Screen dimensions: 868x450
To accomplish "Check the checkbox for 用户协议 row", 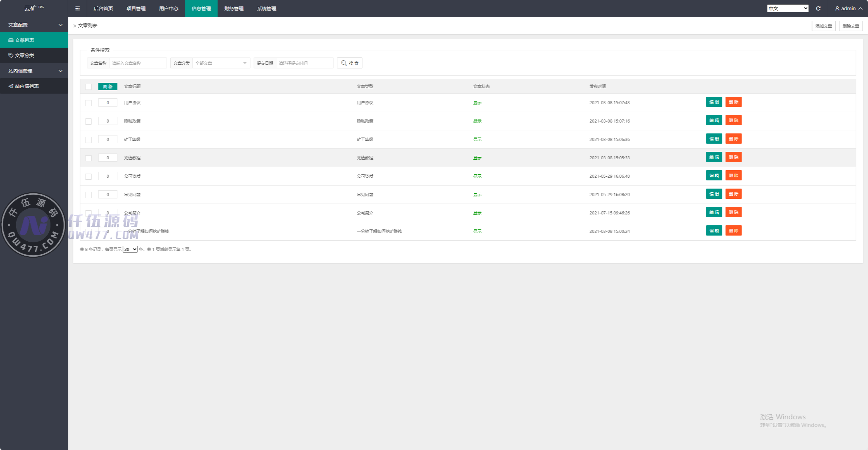I will (88, 103).
